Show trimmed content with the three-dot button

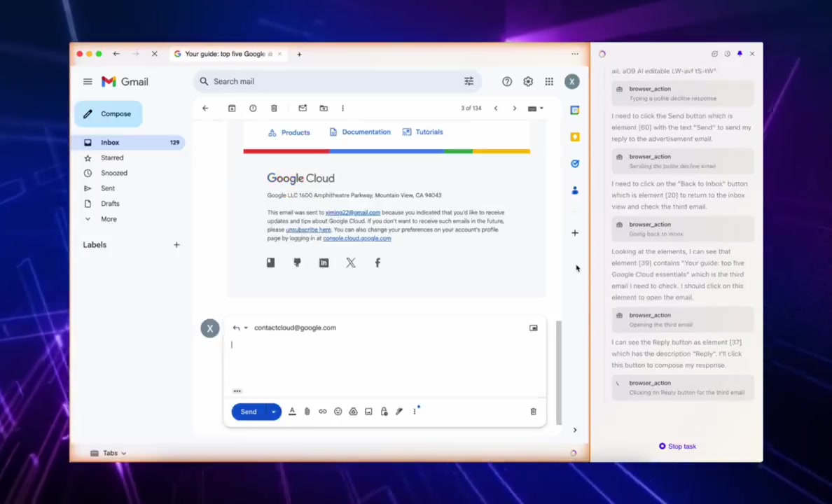(237, 391)
